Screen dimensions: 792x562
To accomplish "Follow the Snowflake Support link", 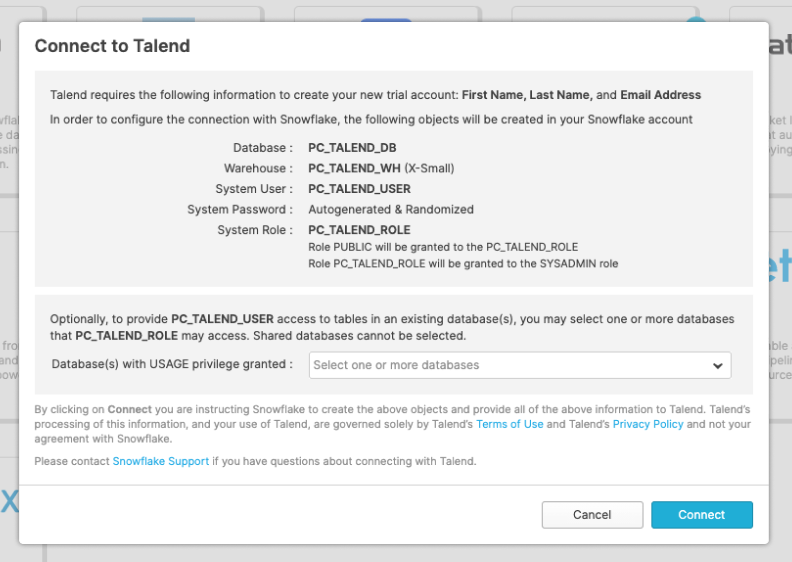I will (161, 461).
